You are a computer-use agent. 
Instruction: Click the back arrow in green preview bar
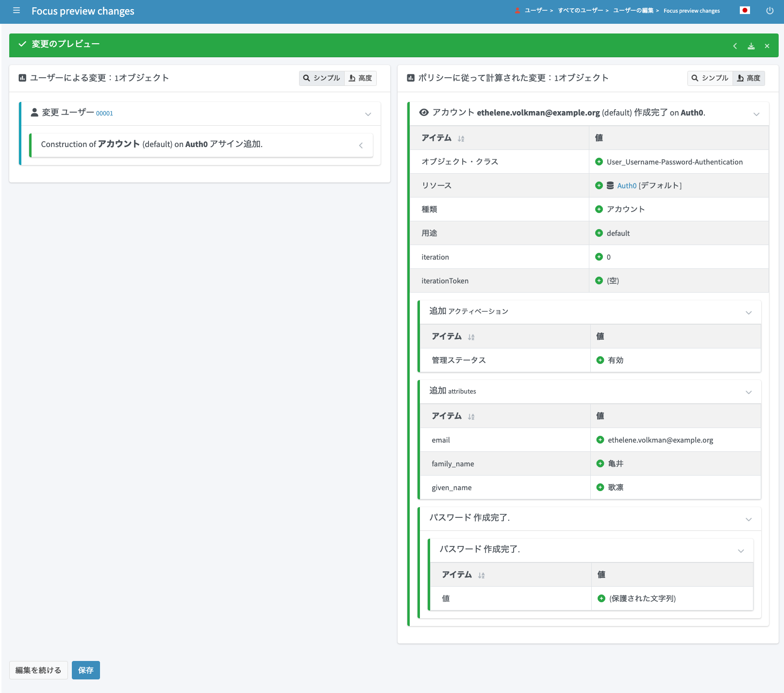click(x=735, y=46)
